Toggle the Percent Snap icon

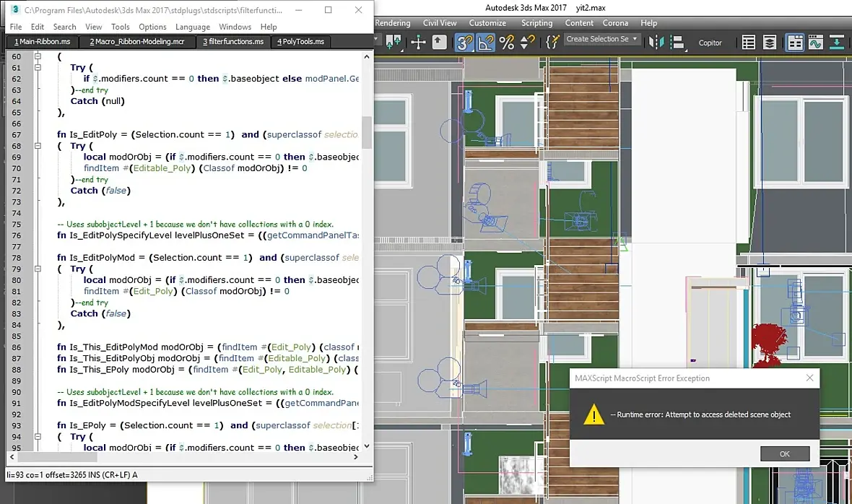[507, 43]
